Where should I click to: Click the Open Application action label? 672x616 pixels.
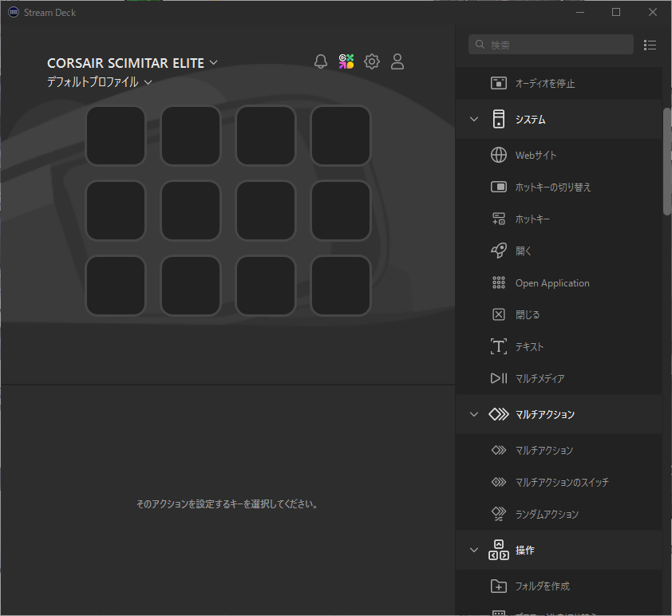(552, 283)
